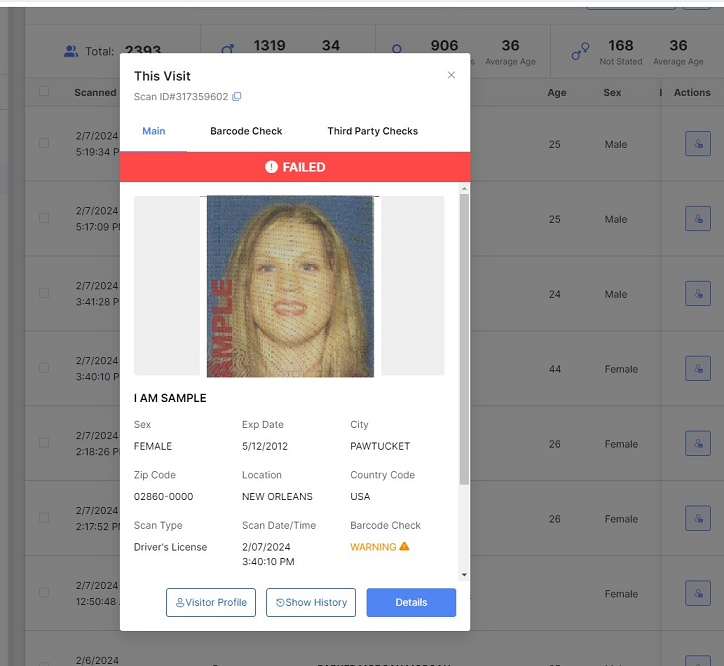Check the 2/7/2024 2:18:26 row checkbox
Image resolution: width=724 pixels, height=666 pixels.
(44, 443)
